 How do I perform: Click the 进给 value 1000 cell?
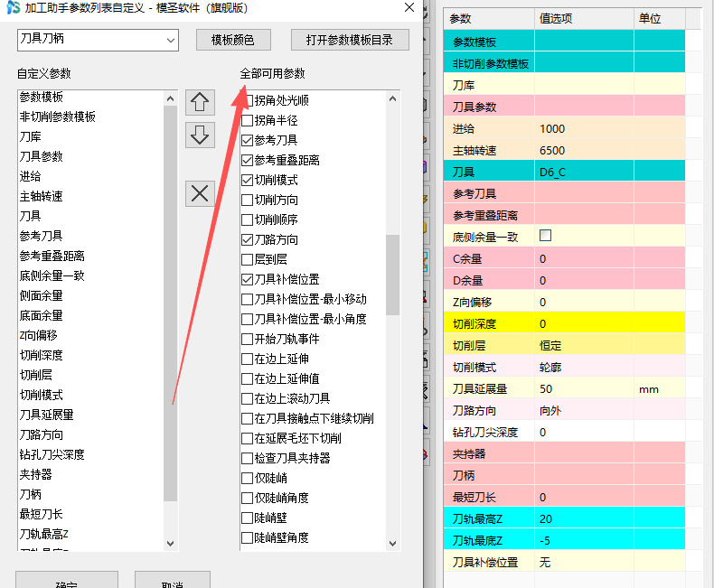click(584, 129)
